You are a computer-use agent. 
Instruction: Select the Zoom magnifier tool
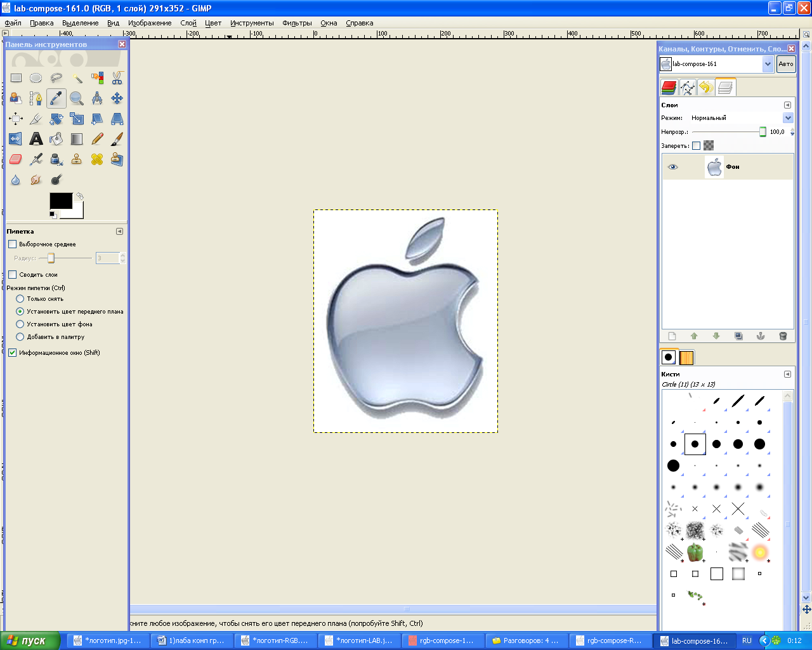pos(77,98)
